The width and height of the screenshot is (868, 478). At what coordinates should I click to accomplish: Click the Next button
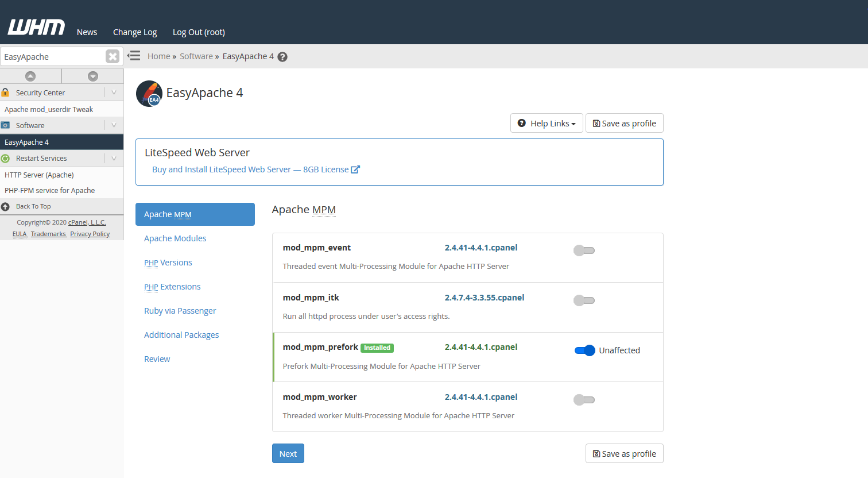point(288,453)
